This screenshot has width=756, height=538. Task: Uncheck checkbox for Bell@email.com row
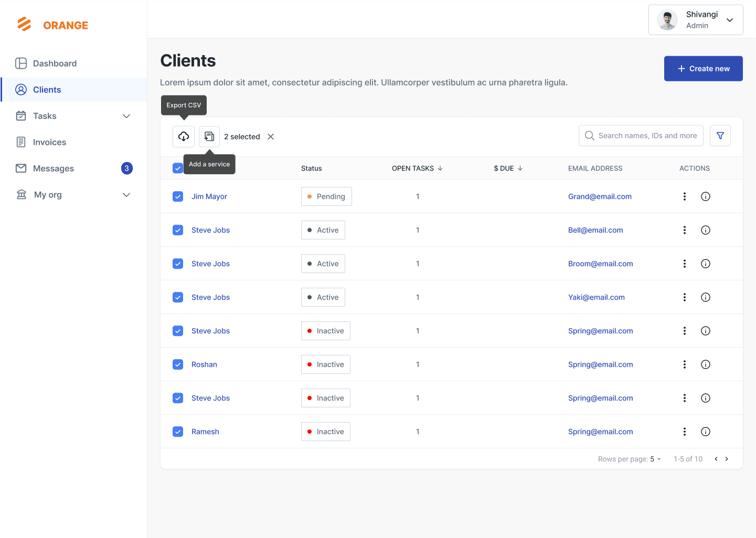click(178, 230)
